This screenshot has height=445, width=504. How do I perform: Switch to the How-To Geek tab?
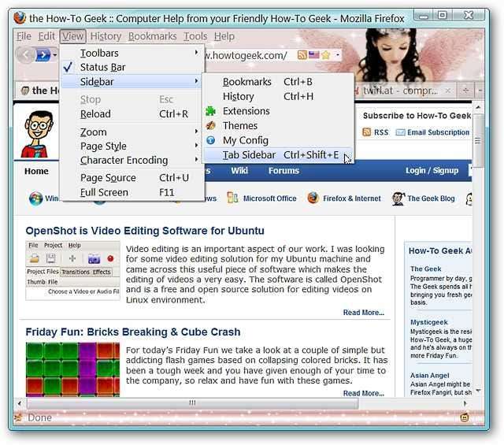pos(38,91)
